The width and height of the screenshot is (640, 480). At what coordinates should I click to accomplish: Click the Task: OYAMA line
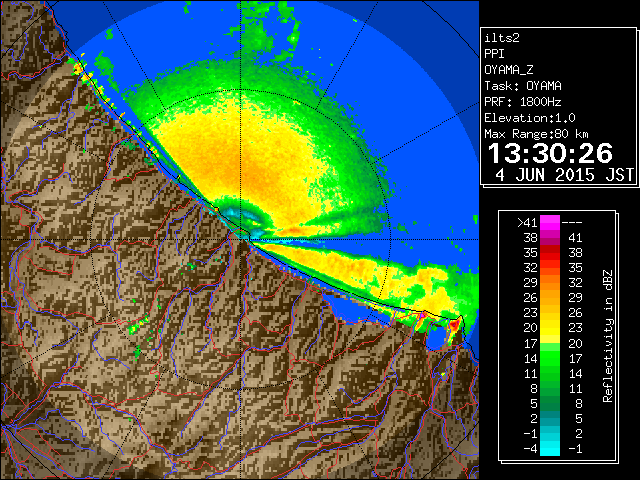523,86
